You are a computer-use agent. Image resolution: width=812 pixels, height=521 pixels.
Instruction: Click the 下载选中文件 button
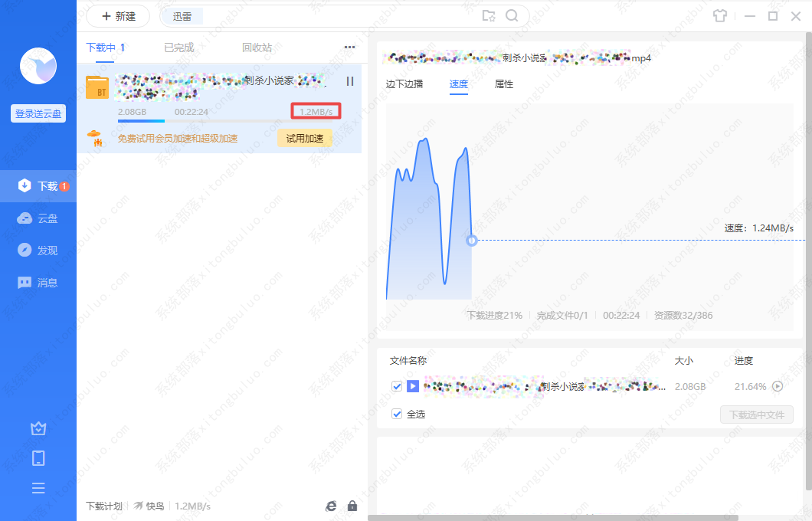coord(757,415)
